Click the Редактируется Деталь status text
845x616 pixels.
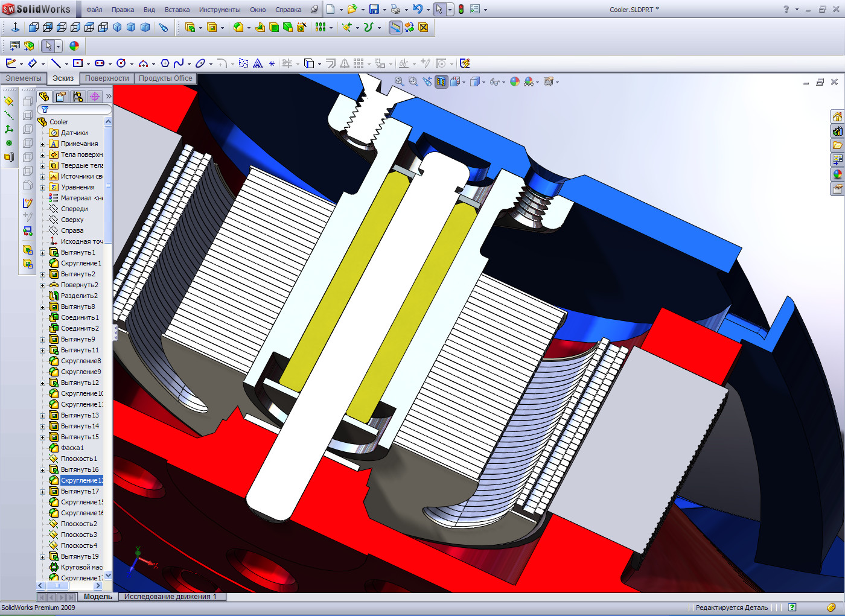[x=732, y=608]
